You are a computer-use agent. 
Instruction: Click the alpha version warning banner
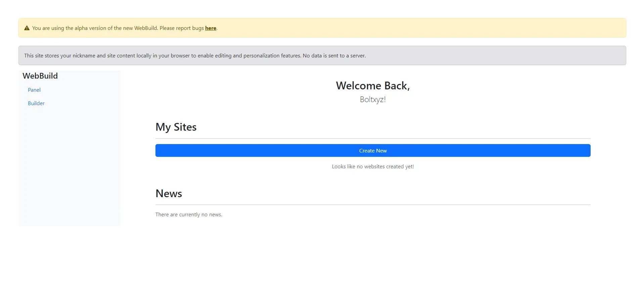(322, 28)
